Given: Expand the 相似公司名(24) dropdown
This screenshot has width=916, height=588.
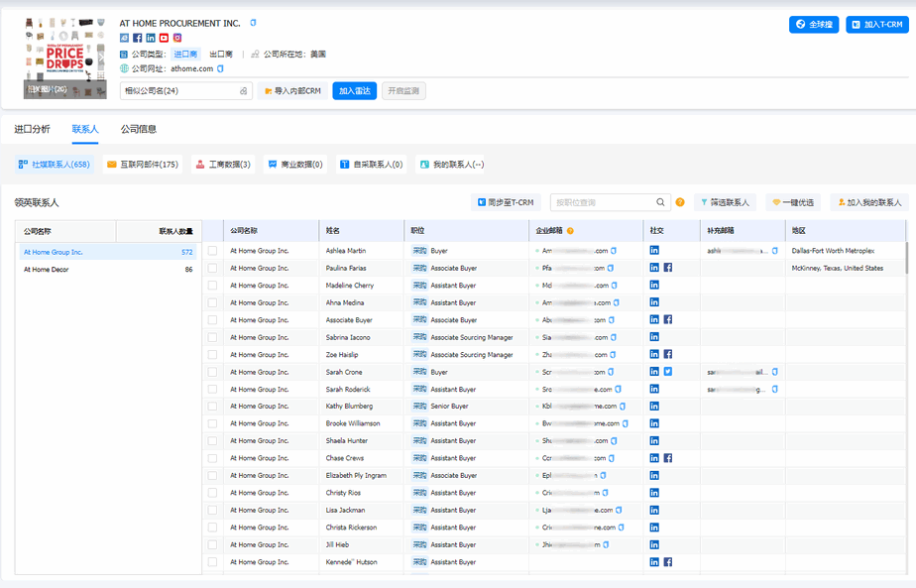Looking at the screenshot, I should pyautogui.click(x=185, y=91).
